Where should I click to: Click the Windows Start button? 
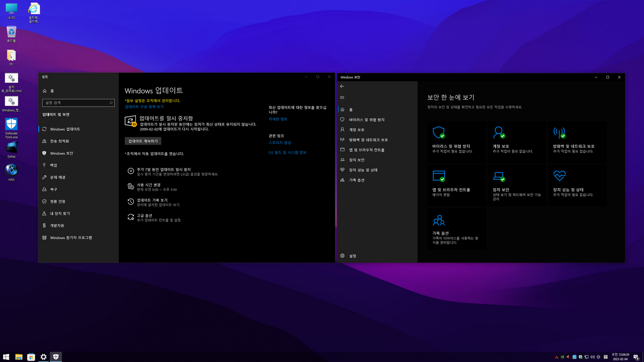[x=6, y=357]
